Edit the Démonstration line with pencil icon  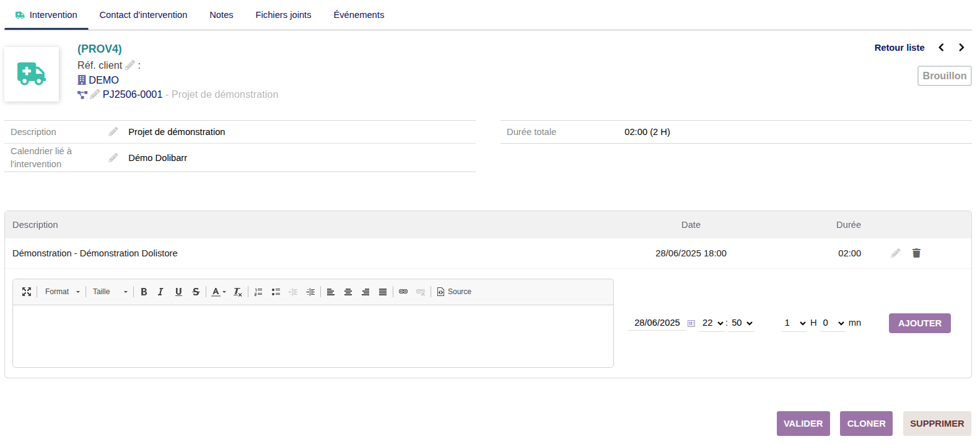tap(896, 253)
